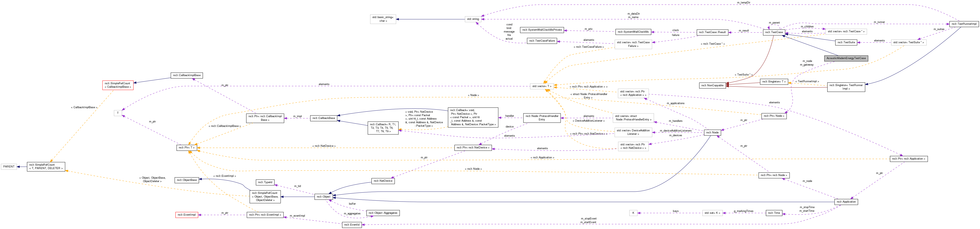The width and height of the screenshot is (980, 229).
Task: Open the ns3::TestSuite class node
Action: pos(846,42)
